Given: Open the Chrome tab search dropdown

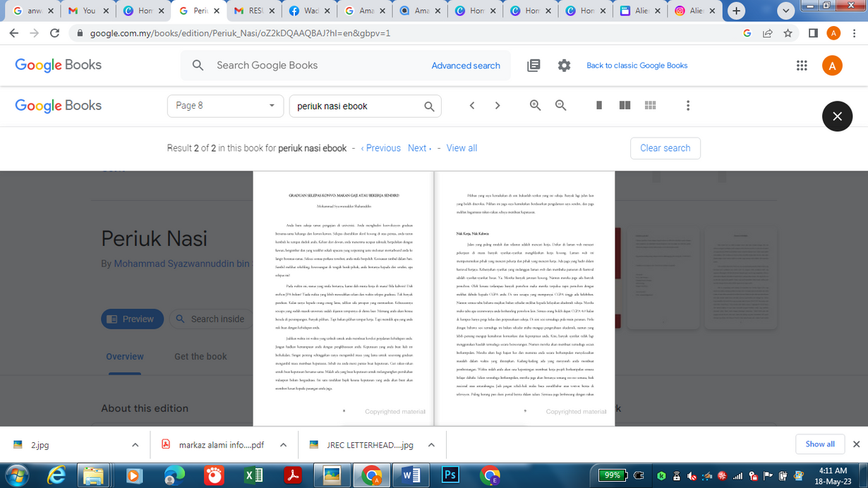Looking at the screenshot, I should 785,11.
